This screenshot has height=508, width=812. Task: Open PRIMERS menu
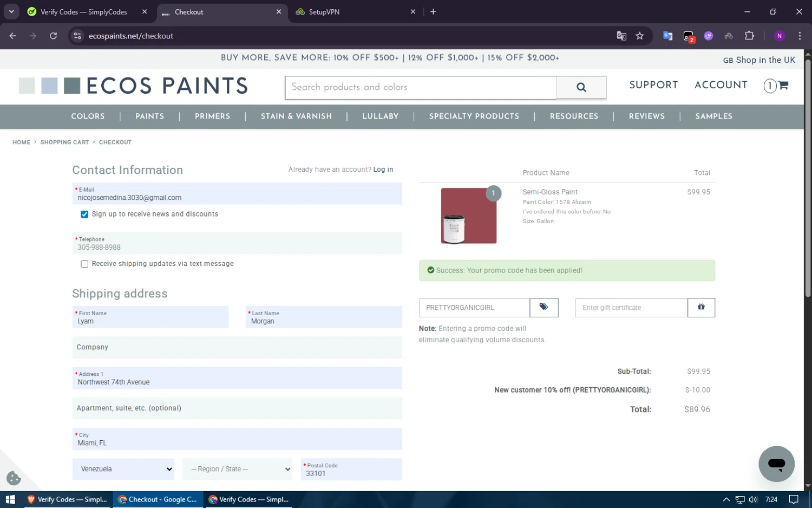pos(213,116)
